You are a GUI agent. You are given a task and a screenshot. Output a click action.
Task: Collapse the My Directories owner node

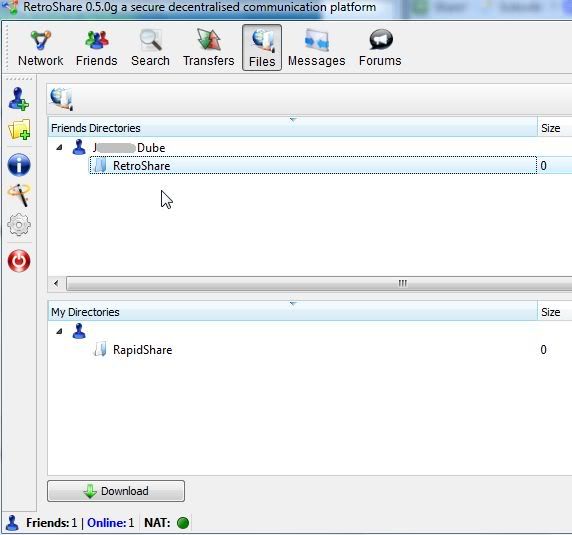[x=59, y=331]
